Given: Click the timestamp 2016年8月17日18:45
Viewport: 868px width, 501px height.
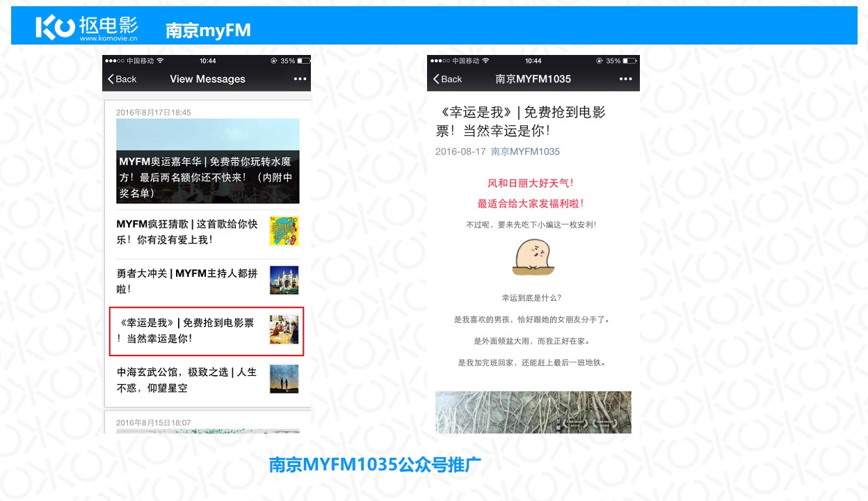Looking at the screenshot, I should pyautogui.click(x=153, y=112).
